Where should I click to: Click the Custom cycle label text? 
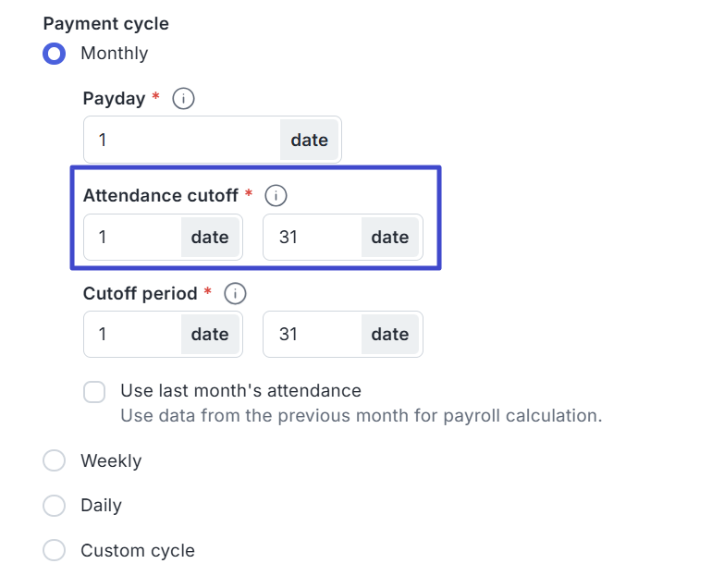[x=138, y=550]
